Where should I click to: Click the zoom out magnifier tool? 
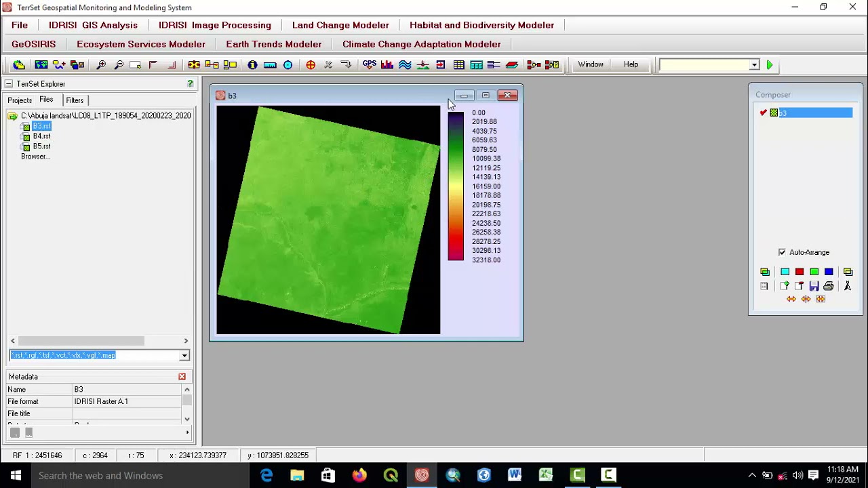pyautogui.click(x=119, y=65)
